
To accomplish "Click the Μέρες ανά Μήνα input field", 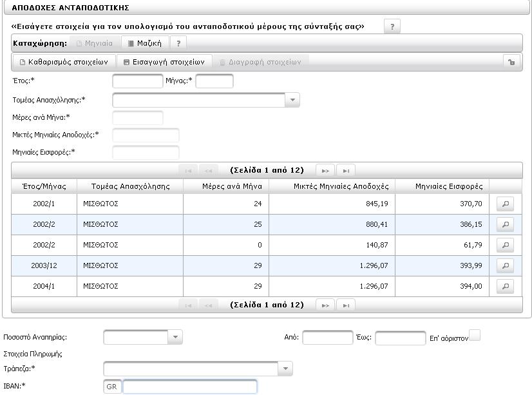I will coord(138,118).
